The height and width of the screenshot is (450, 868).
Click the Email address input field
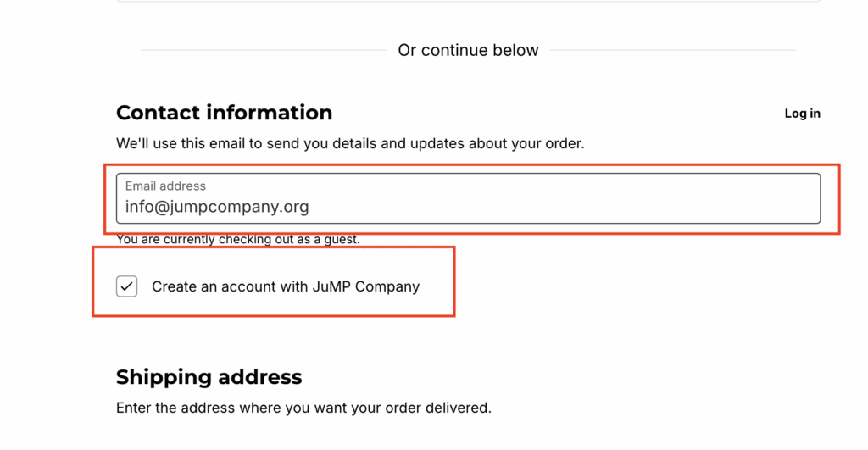(468, 198)
